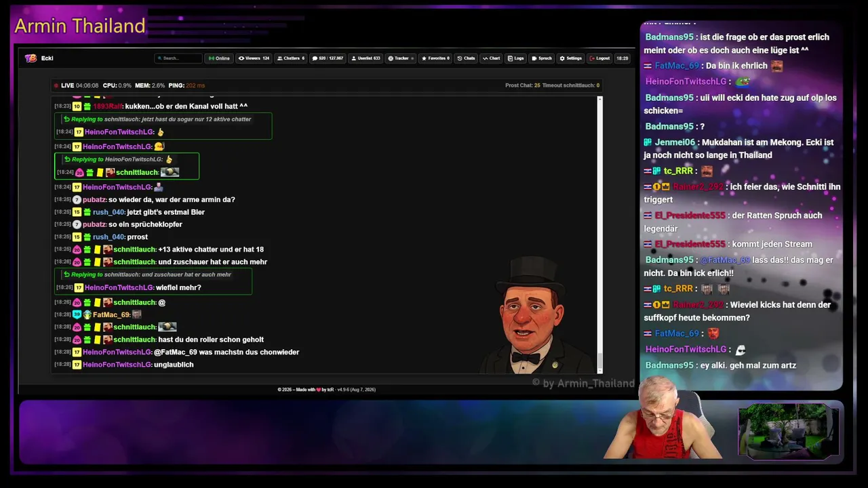
Task: Click the pink 20 badge in '+13 aktive chatter' row
Action: [77, 249]
